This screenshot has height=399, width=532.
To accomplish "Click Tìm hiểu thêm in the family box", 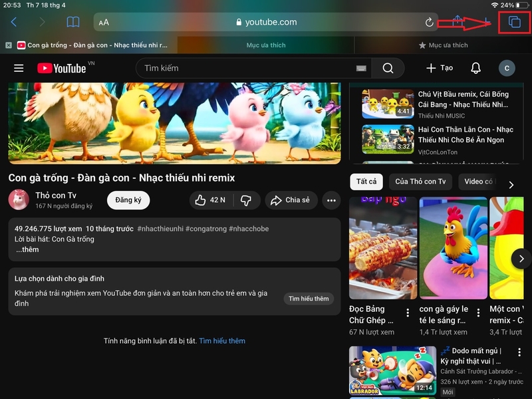I will click(x=309, y=299).
